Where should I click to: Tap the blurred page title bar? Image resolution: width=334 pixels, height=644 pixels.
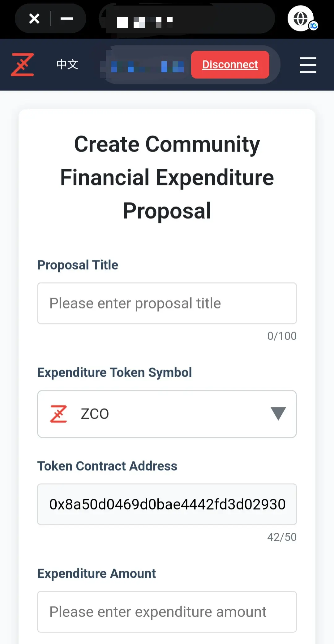[187, 19]
